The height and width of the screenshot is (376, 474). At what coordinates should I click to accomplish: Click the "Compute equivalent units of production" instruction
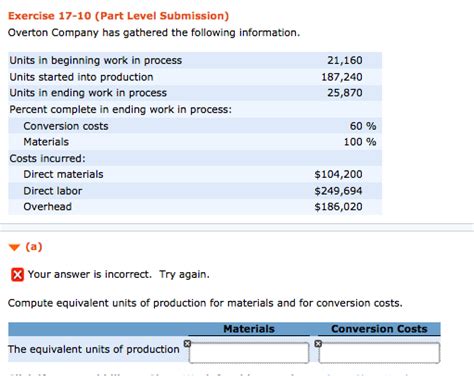click(x=205, y=303)
